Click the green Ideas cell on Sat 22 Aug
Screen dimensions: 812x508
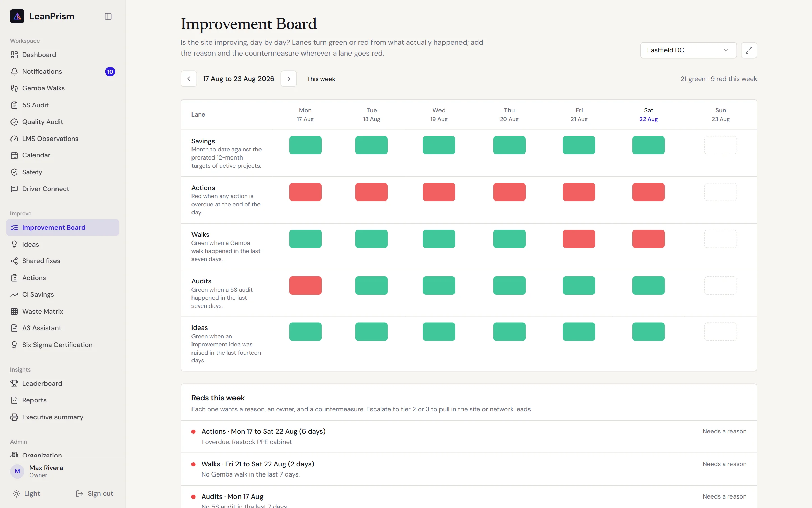coord(648,332)
